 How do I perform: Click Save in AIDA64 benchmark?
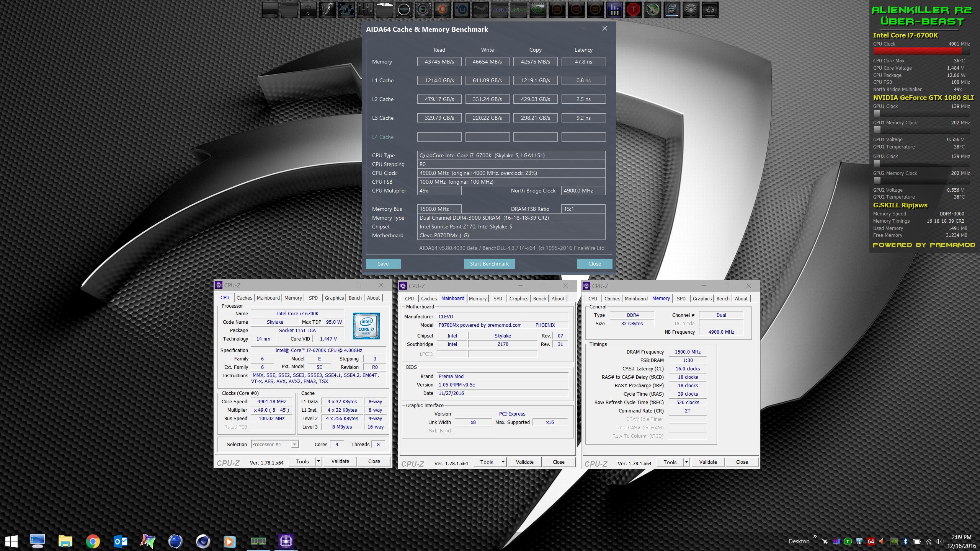(383, 264)
